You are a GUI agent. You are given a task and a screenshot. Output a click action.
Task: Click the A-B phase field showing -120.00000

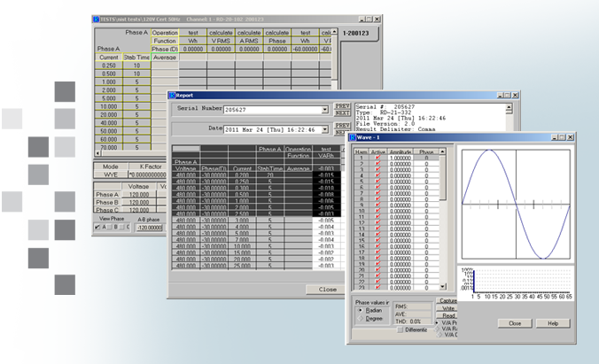pyautogui.click(x=150, y=228)
